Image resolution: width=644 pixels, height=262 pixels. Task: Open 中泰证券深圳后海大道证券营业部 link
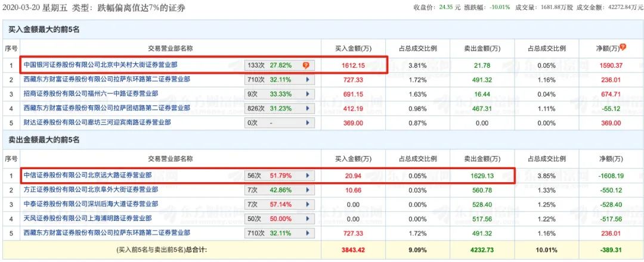[91, 204]
